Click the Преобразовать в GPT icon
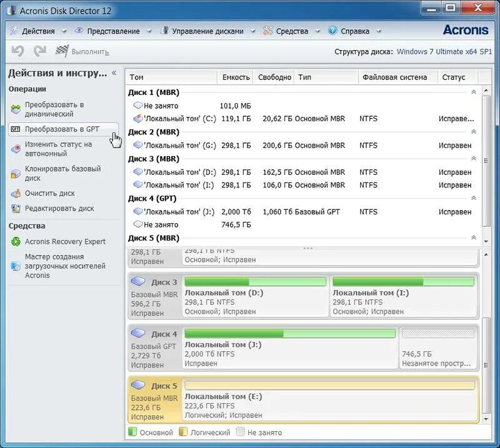This screenshot has height=448, width=500. click(16, 129)
